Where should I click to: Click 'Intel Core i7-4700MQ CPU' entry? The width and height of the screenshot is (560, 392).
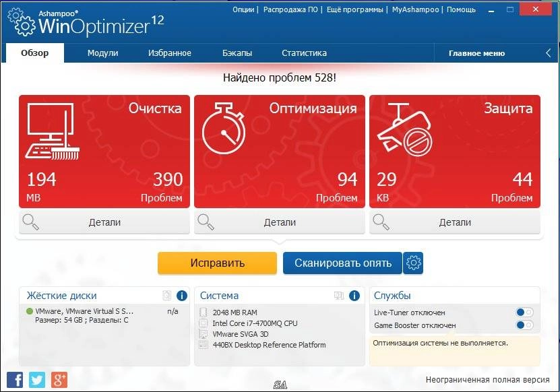tap(255, 323)
